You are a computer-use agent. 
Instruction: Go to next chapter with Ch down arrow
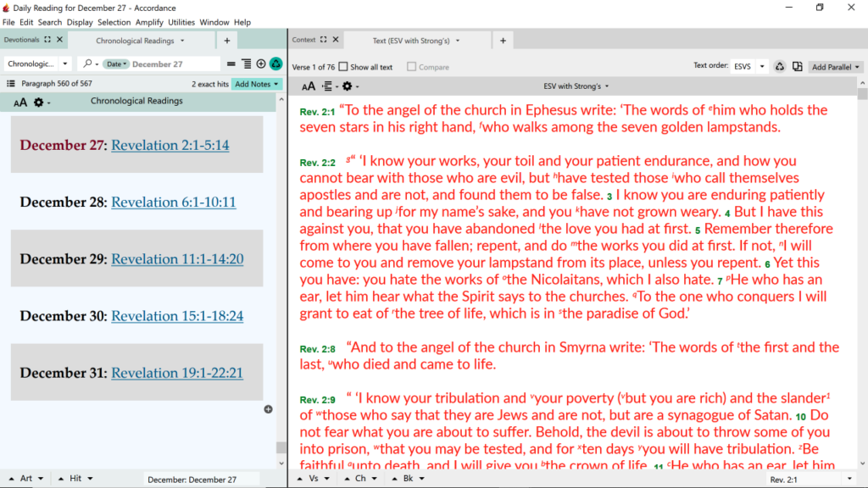pyautogui.click(x=374, y=479)
